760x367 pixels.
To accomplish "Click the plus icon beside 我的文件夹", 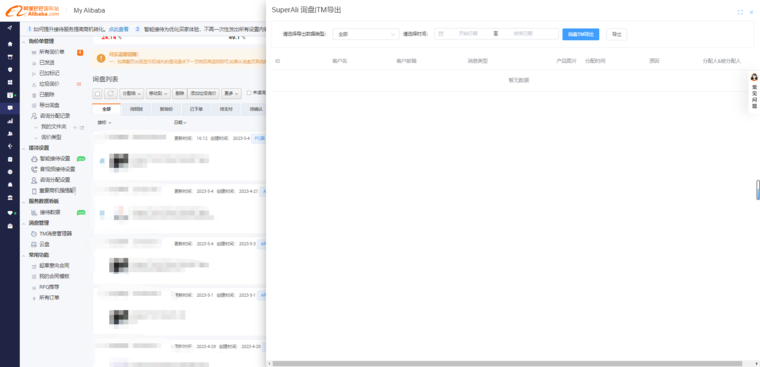I will tap(75, 127).
